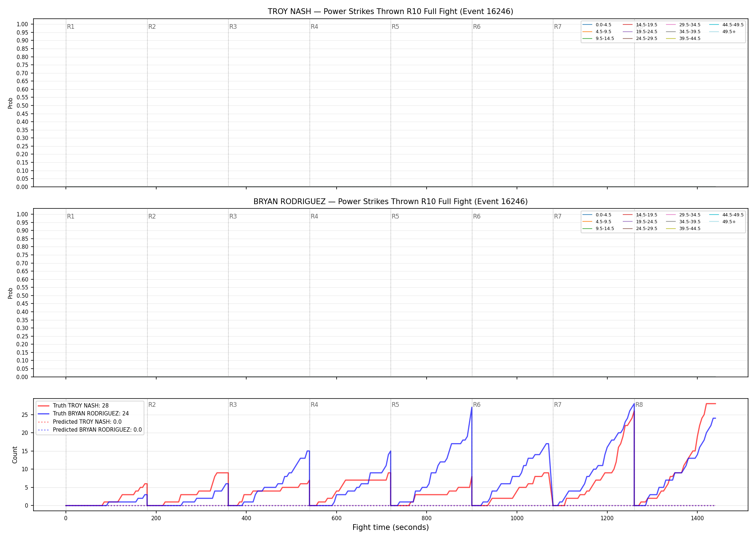
Task: Click the R6 round marker in the BRYAN RODRIGUEZ chart
Action: click(477, 216)
